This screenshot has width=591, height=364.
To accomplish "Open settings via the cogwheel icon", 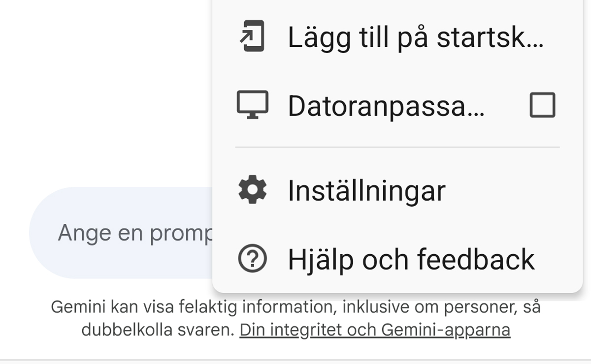I will (x=253, y=189).
